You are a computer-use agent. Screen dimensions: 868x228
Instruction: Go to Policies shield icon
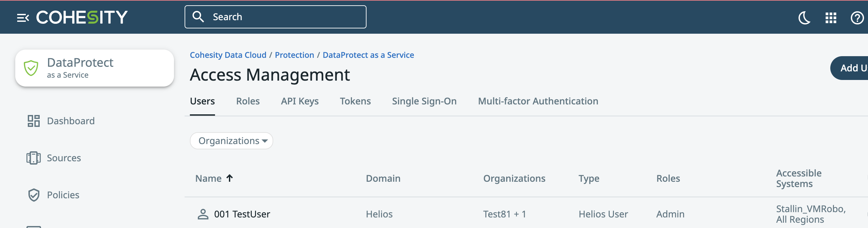[34, 195]
